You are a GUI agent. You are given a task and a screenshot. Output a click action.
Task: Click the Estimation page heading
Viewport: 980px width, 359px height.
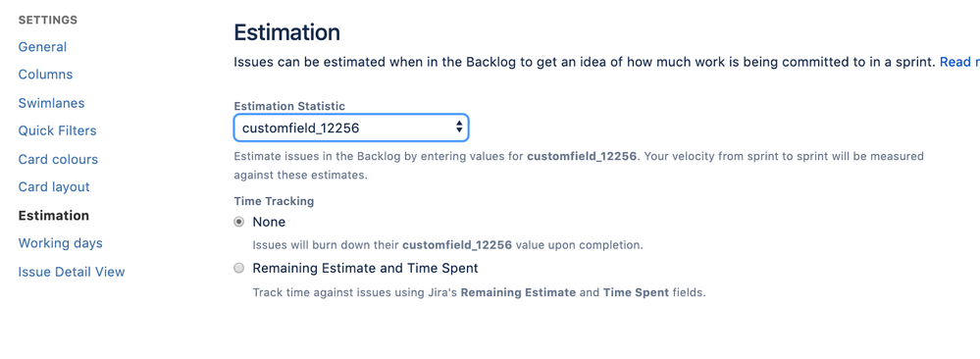(286, 32)
